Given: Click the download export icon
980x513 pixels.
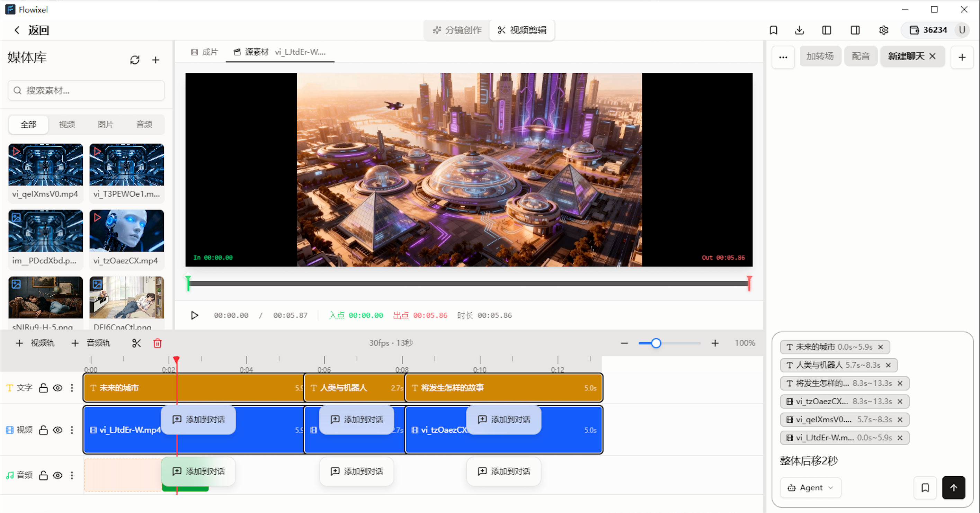Looking at the screenshot, I should [x=800, y=30].
